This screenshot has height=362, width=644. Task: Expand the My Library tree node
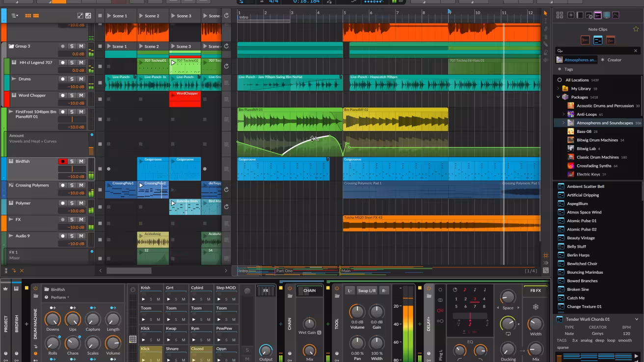tap(558, 89)
